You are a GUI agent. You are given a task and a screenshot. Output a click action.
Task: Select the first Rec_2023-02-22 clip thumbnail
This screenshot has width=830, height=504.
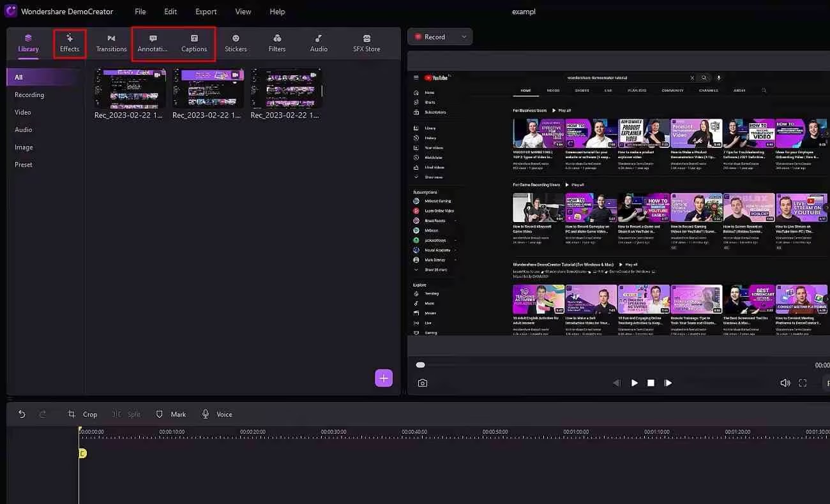click(130, 89)
